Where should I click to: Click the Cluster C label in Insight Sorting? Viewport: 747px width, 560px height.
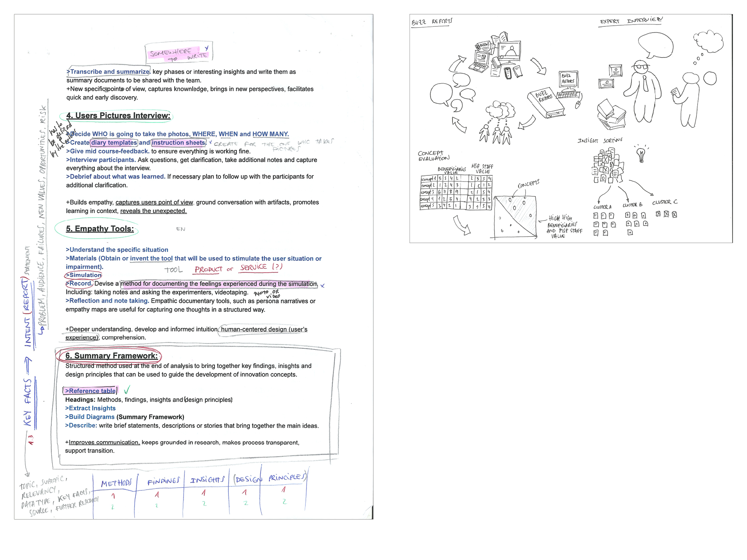(x=665, y=202)
